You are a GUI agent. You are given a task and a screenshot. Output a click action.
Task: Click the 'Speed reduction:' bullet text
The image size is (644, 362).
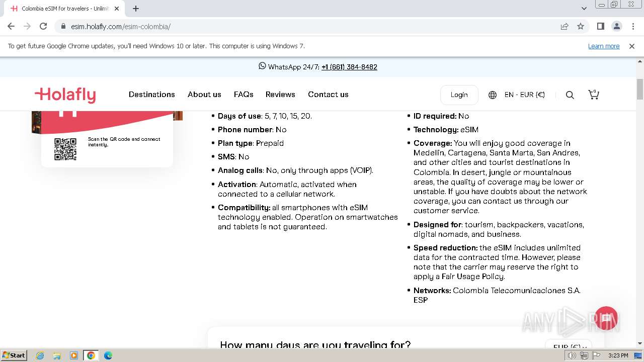[497, 262]
